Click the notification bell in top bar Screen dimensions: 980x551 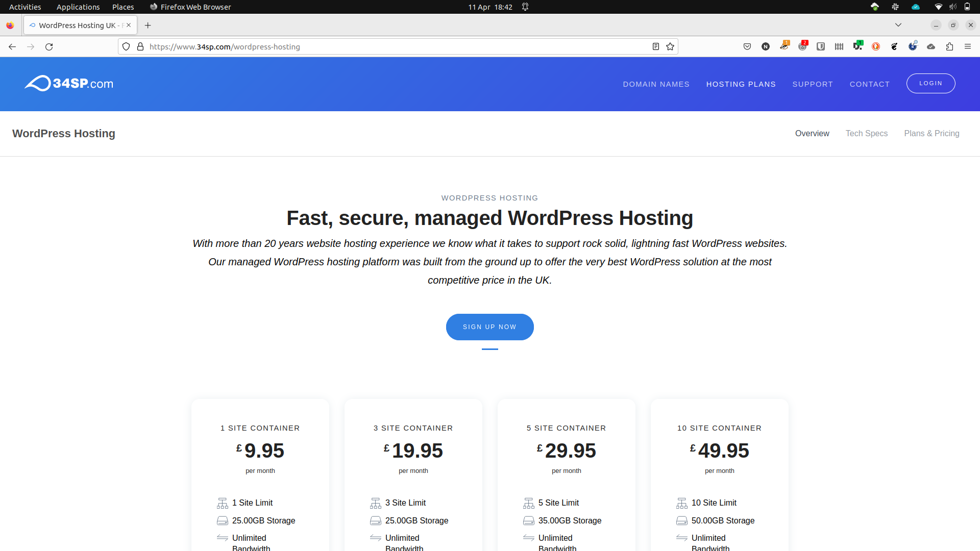pos(525,7)
